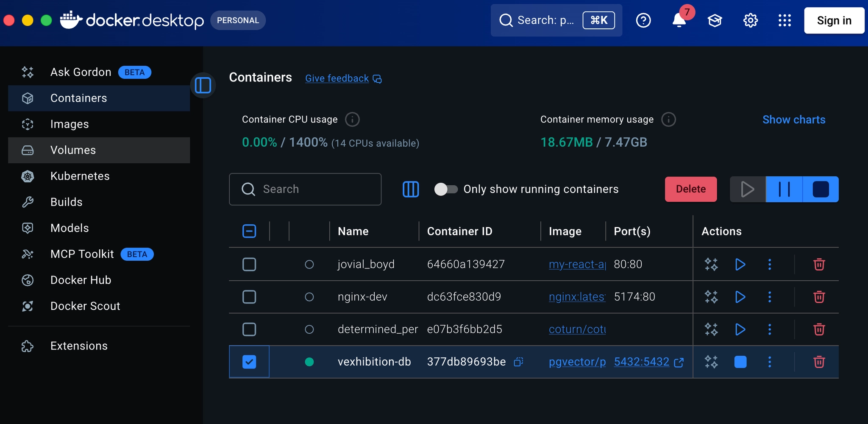The height and width of the screenshot is (424, 868).
Task: Toggle the select-all header checkbox
Action: [249, 231]
